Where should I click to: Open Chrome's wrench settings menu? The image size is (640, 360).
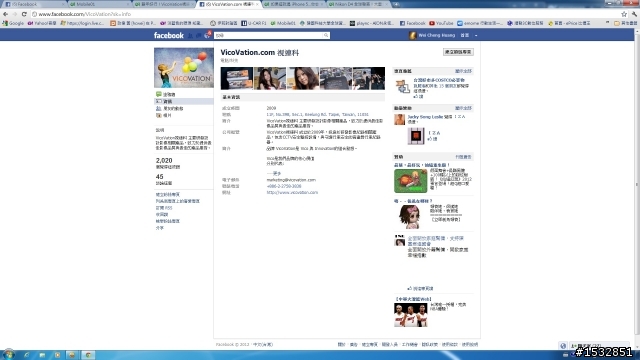[x=634, y=14]
